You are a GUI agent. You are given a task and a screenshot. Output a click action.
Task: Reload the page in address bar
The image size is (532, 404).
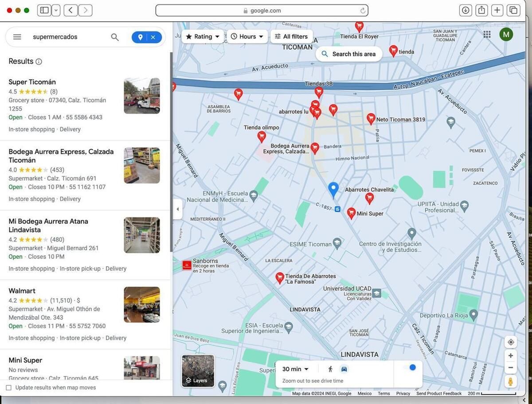363,11
